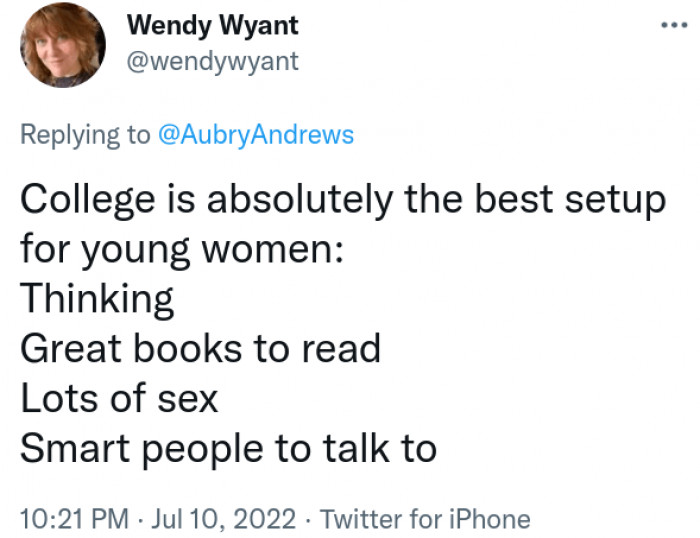Click Wendy Wyant's profile picture
Screen dimensions: 700x538
point(62,45)
